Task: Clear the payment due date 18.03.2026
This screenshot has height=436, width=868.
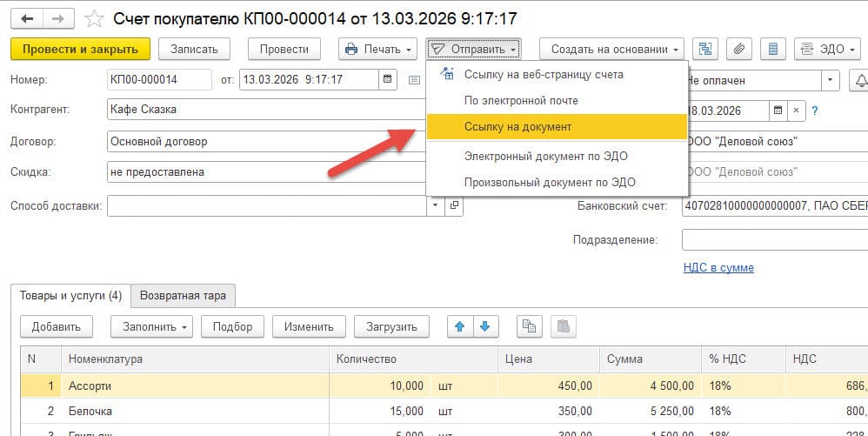Action: point(796,111)
